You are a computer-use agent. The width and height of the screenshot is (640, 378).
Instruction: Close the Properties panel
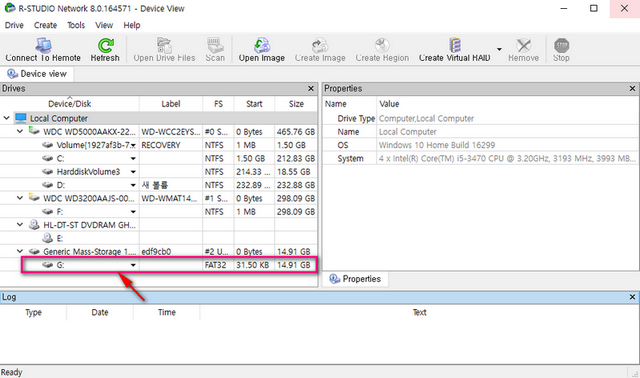[x=632, y=89]
